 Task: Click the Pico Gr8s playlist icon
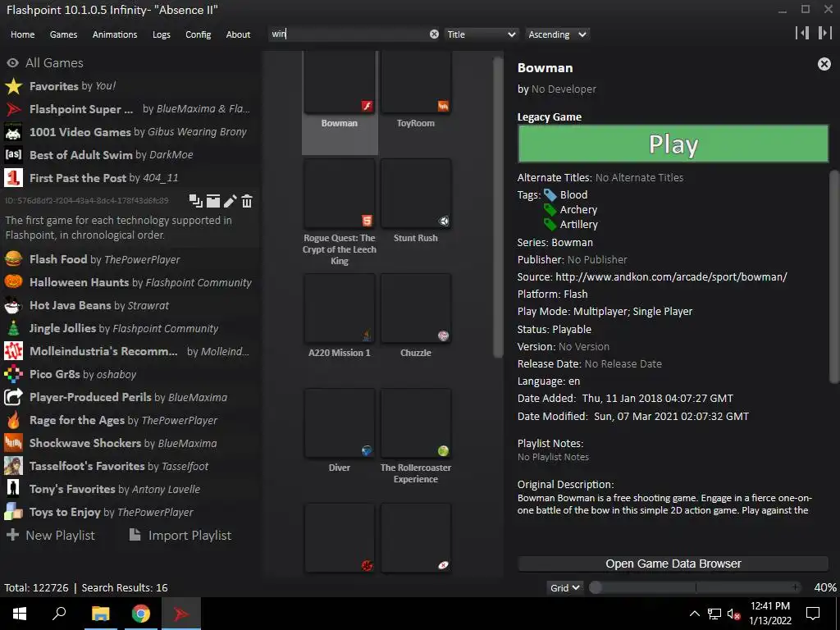pos(13,374)
